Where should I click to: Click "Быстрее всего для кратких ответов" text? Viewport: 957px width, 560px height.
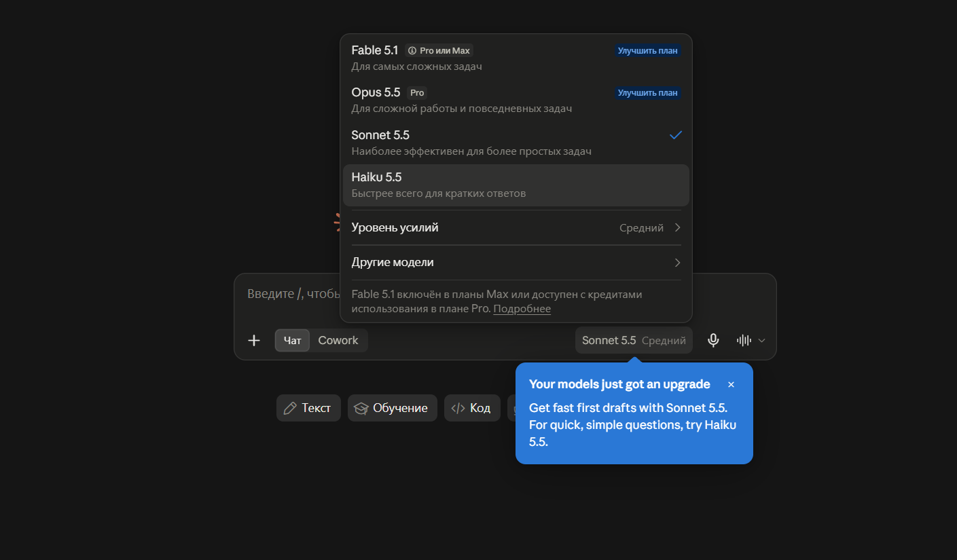coord(439,193)
